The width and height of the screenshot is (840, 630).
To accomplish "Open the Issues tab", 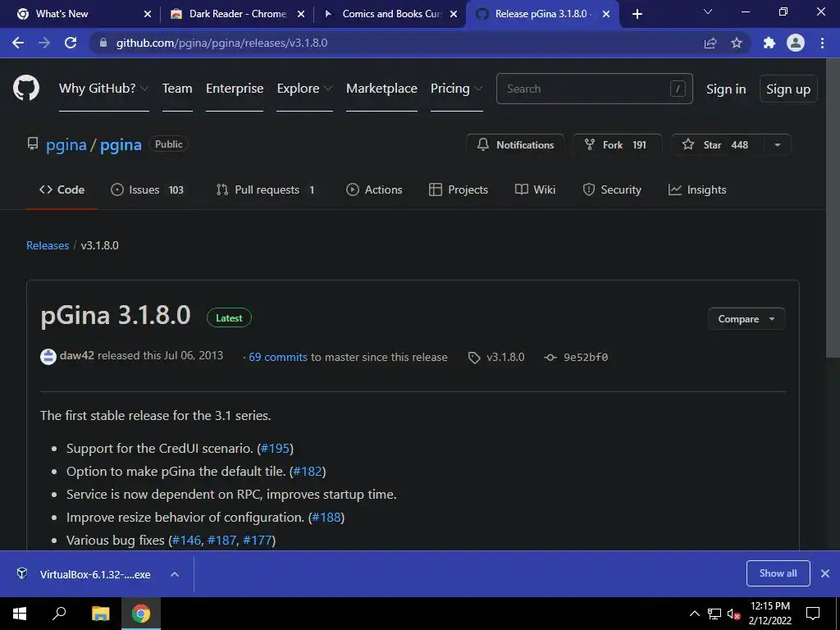I will coord(148,189).
